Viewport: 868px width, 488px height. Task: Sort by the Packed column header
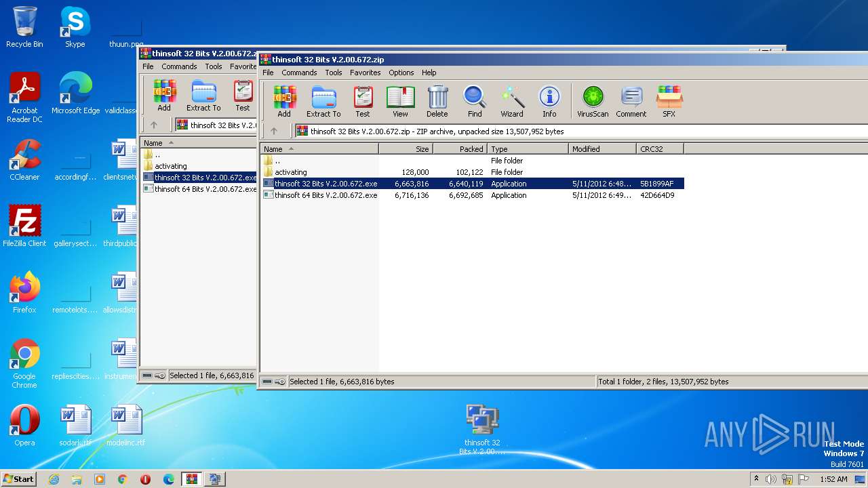[460, 149]
